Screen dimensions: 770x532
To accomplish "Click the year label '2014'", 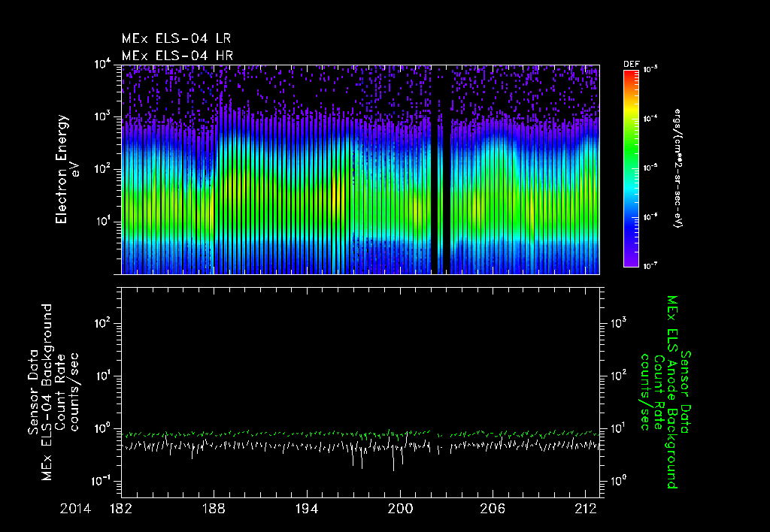I will tap(75, 509).
